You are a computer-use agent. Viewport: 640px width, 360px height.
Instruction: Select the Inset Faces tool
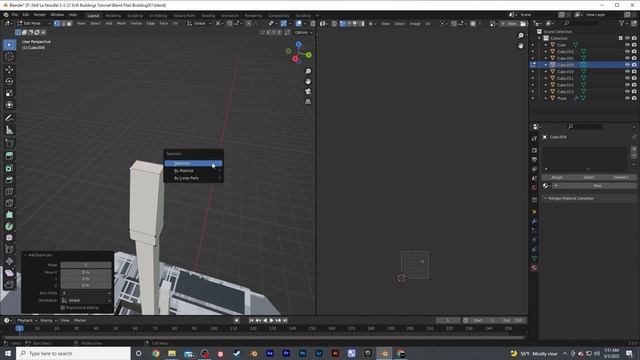[x=9, y=168]
